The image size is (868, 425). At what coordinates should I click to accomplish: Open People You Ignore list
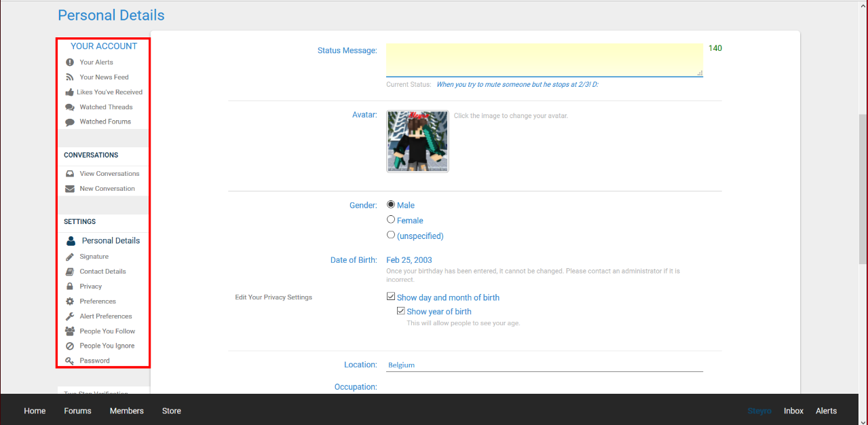[x=107, y=346]
